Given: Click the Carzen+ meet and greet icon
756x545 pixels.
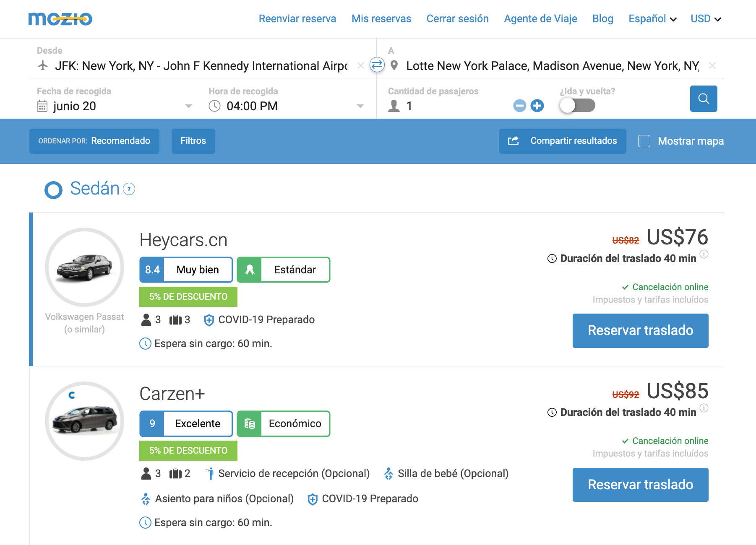Looking at the screenshot, I should click(209, 474).
